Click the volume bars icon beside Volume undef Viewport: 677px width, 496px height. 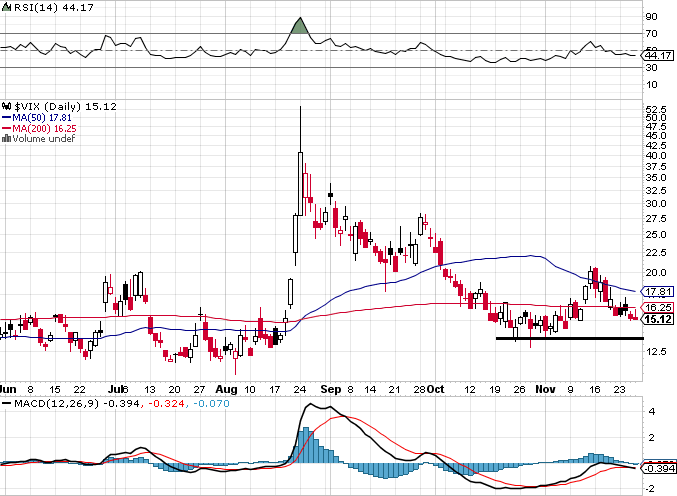[6, 139]
